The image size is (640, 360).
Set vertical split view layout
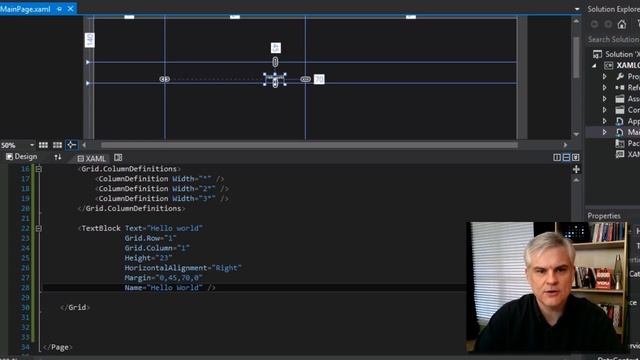[x=557, y=158]
